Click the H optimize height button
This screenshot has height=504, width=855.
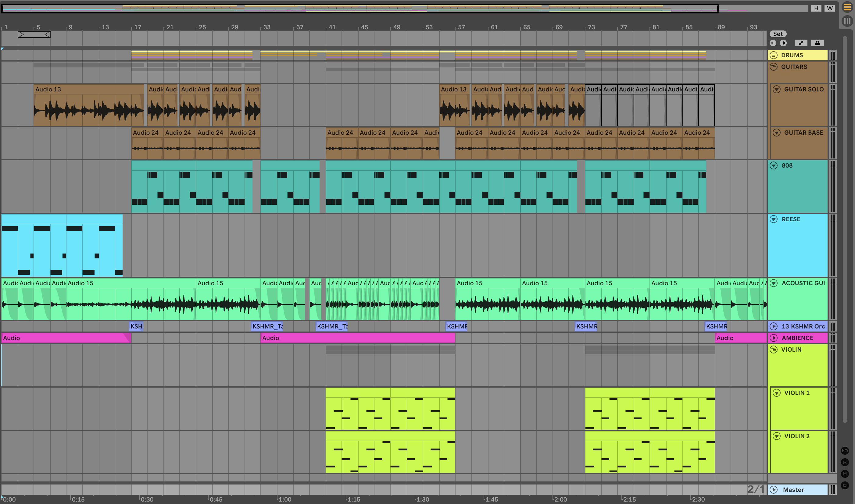click(x=816, y=8)
